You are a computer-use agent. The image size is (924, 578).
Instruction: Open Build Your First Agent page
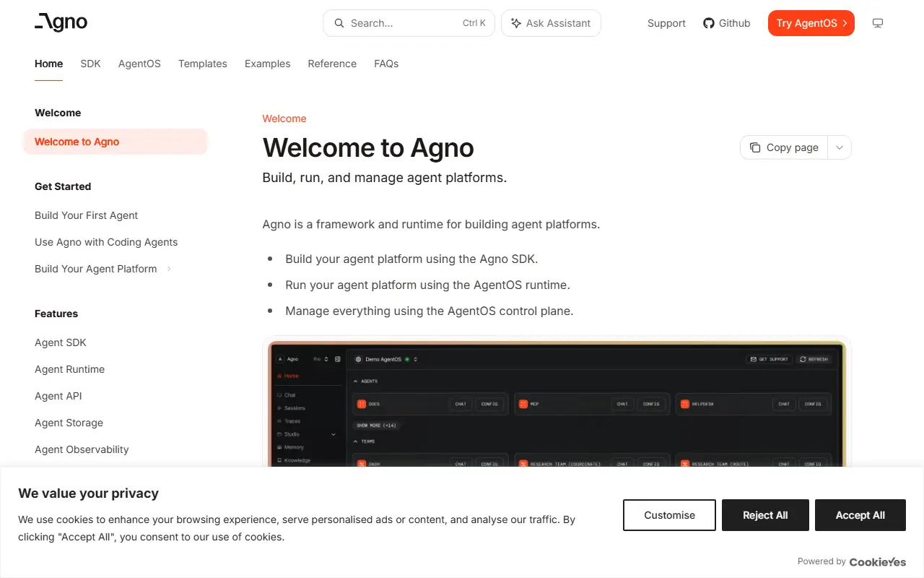click(86, 215)
